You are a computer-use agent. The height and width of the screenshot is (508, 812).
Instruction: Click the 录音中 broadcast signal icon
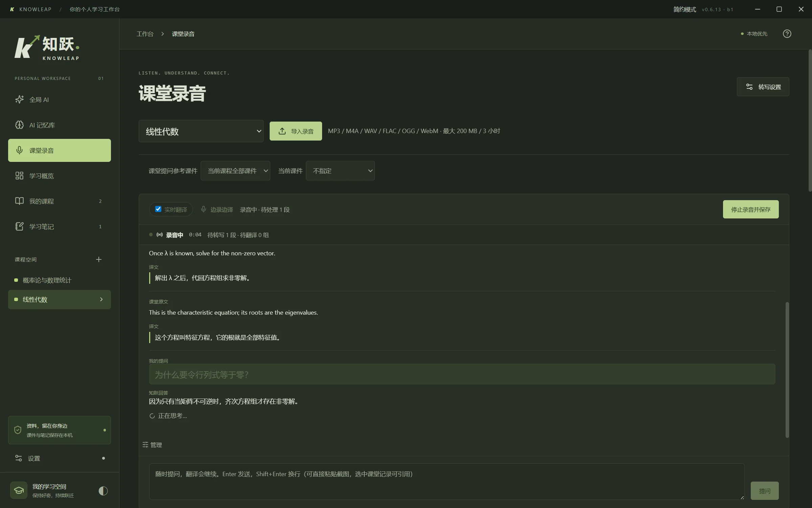coord(160,235)
